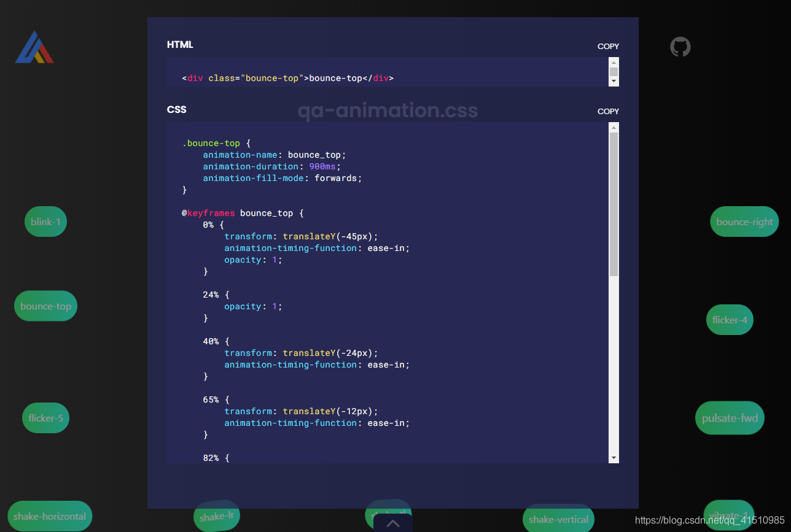Click the 24% keyframe line

216,295
